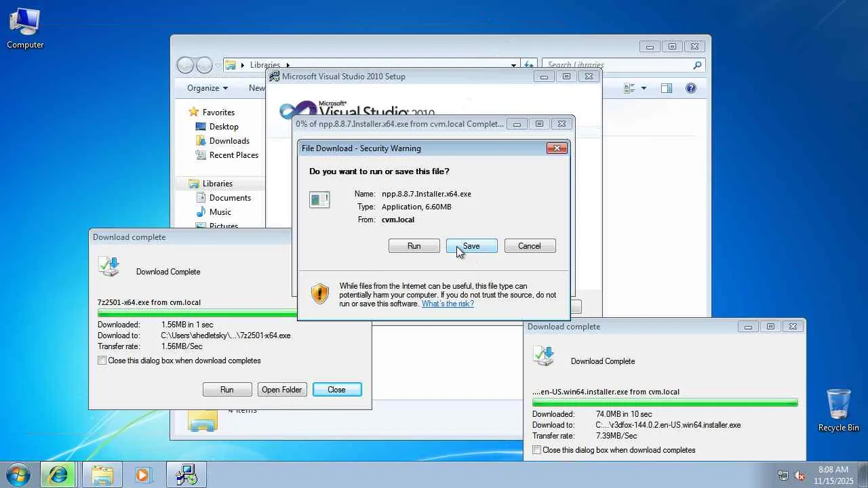
Task: Switch to Internet Explorer in the taskbar
Action: tap(58, 474)
